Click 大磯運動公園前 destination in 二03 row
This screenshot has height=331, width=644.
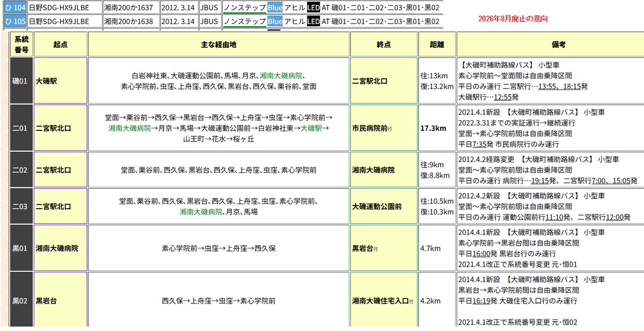tap(377, 207)
